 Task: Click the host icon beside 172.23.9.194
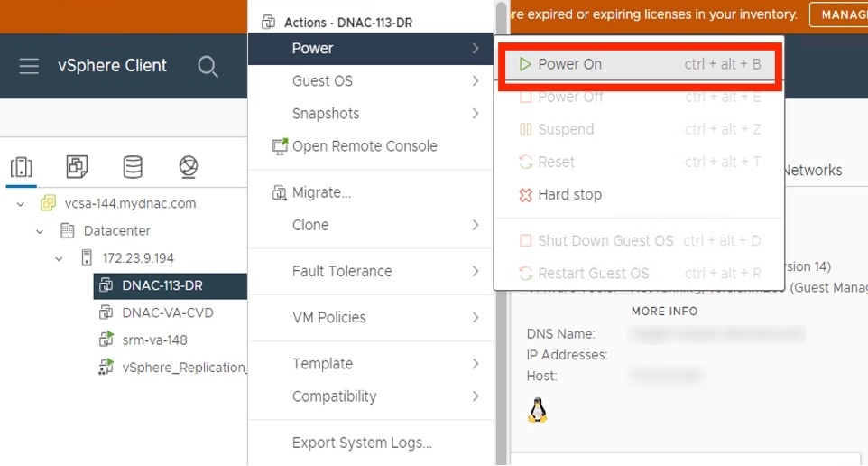87,257
